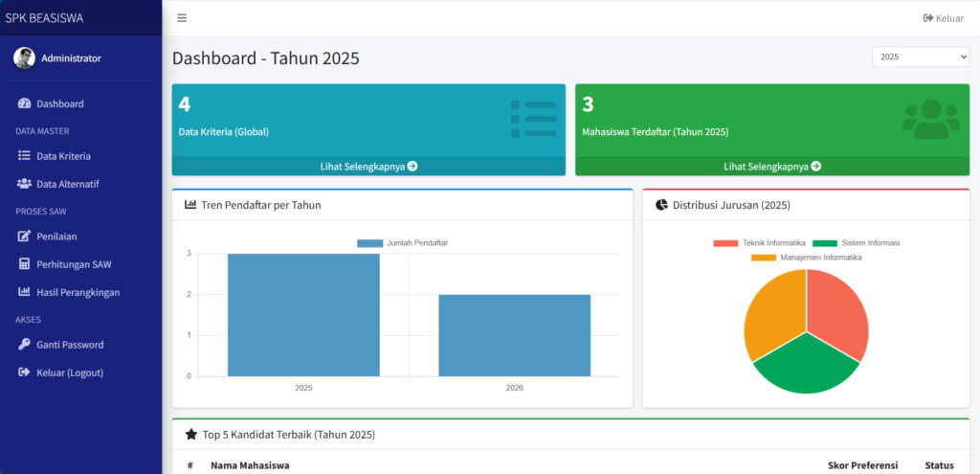Click the Hasil Perangkingan chart icon
The width and height of the screenshot is (980, 474).
pyautogui.click(x=25, y=292)
